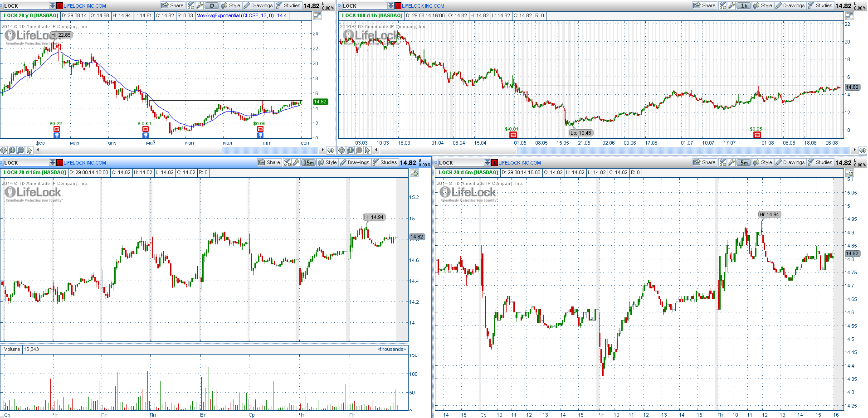Viewport: 868px width, 418px height.
Task: Click expand time axis icon under 1h chart
Action: [863, 150]
